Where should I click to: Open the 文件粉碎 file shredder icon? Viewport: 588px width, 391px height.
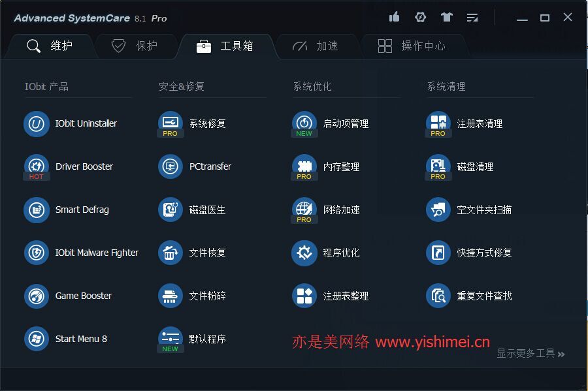[x=171, y=296]
